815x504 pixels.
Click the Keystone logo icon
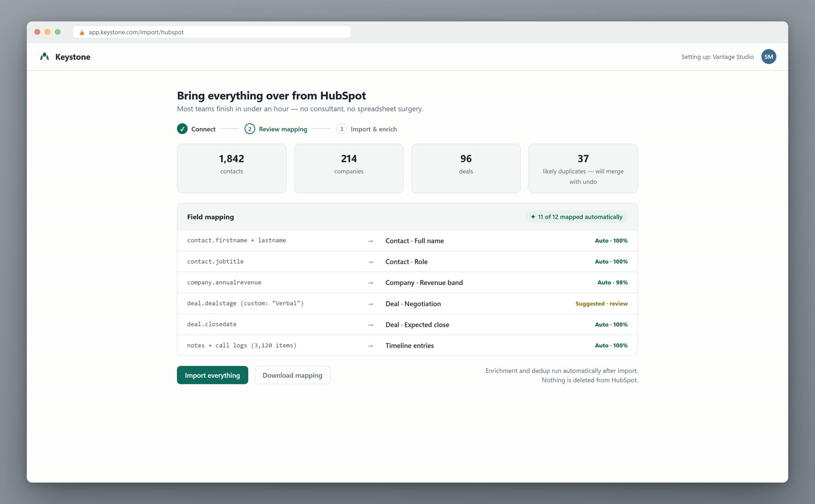click(x=44, y=57)
